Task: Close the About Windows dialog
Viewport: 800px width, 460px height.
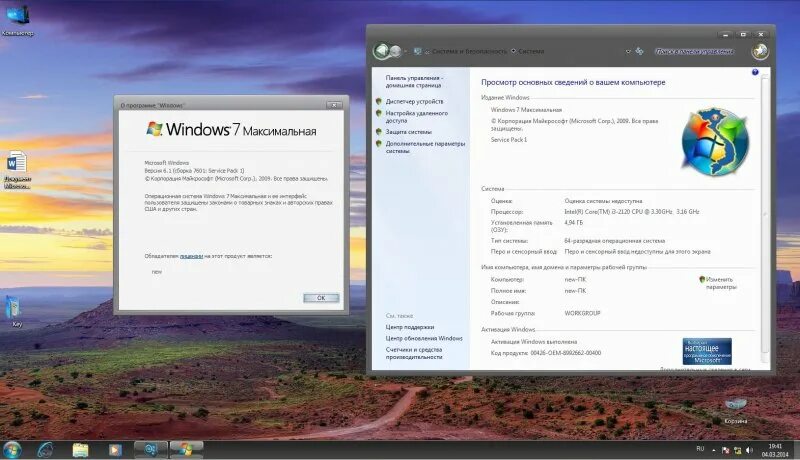Action: 334,105
